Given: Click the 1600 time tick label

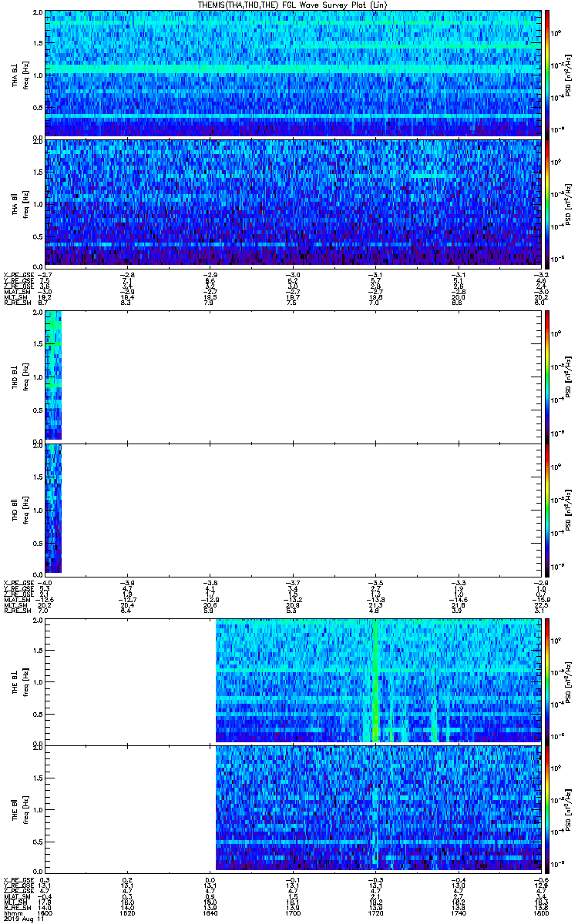Looking at the screenshot, I should tap(45, 912).
